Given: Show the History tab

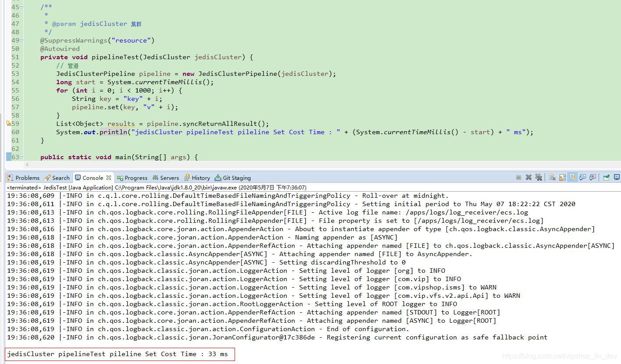Looking at the screenshot, I should pyautogui.click(x=197, y=178).
